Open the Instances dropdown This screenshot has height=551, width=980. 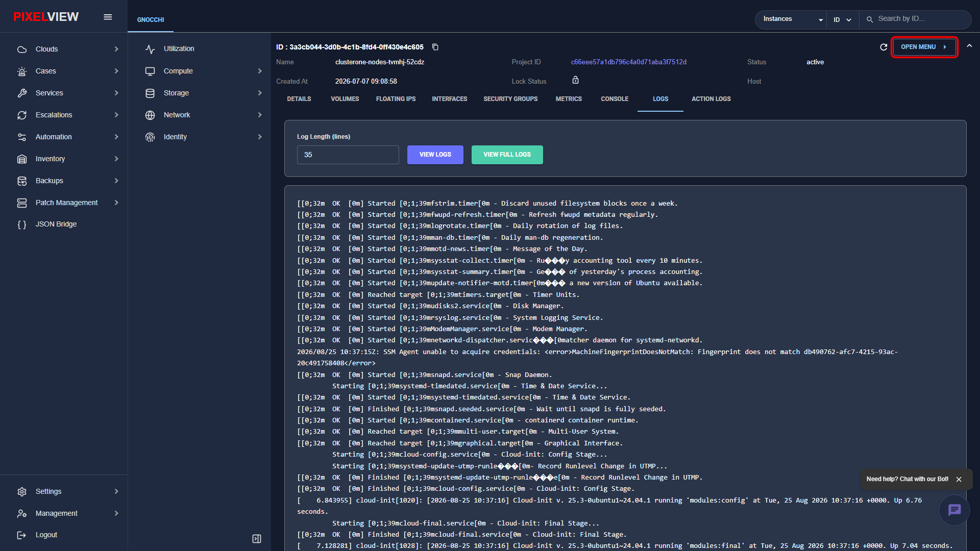[792, 19]
